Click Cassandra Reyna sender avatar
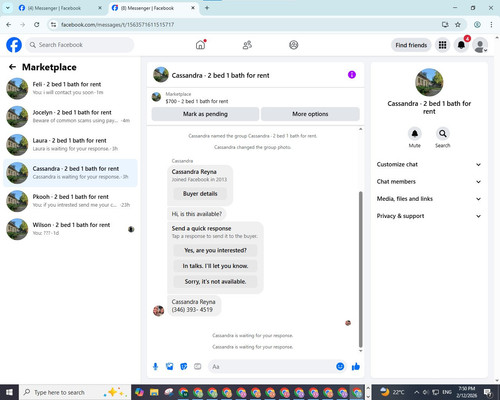This screenshot has width=500, height=400. pyautogui.click(x=158, y=311)
